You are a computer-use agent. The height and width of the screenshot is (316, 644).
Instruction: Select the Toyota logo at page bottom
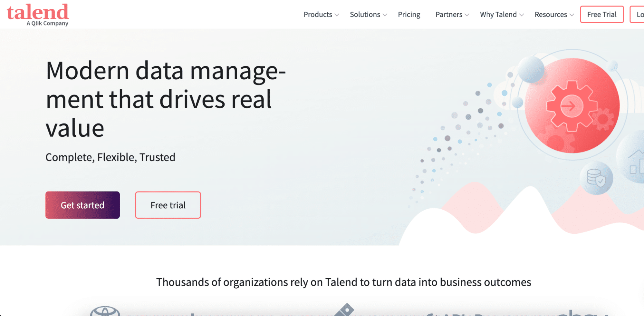[x=105, y=311]
